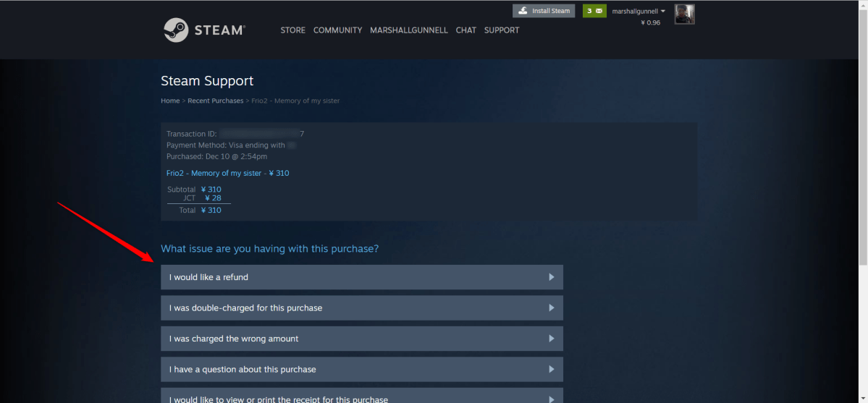Open the green notifications envelope indicator

click(x=594, y=11)
